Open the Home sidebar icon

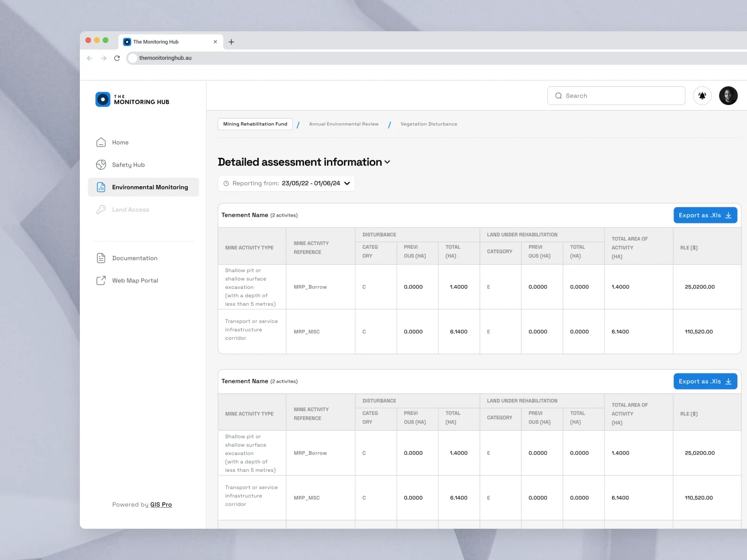[101, 142]
